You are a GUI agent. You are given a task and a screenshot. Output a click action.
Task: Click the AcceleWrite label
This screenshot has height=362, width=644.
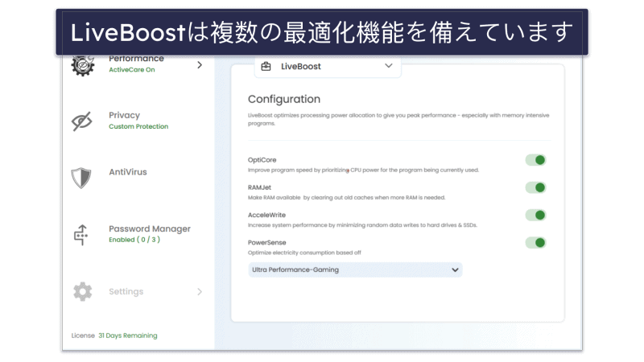click(x=266, y=215)
